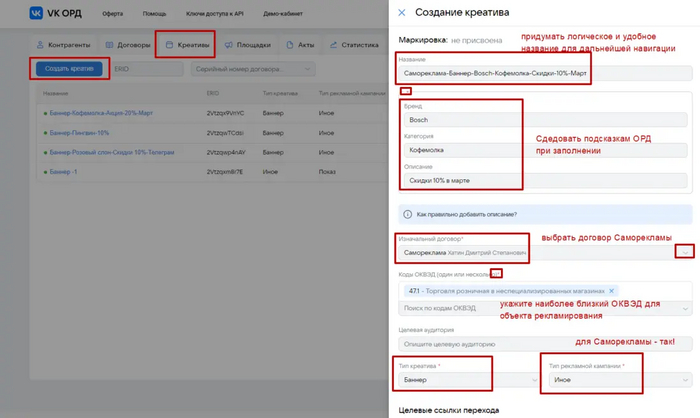Open the Помощь link

coord(154,14)
